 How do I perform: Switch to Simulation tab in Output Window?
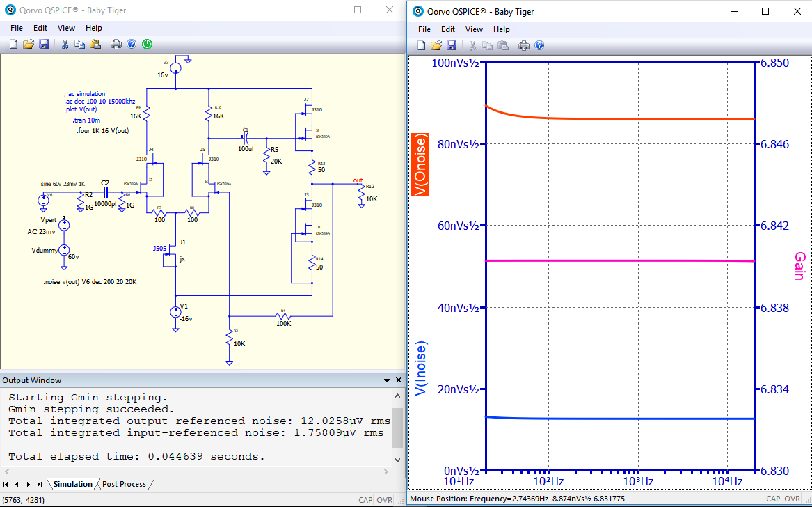tap(72, 484)
